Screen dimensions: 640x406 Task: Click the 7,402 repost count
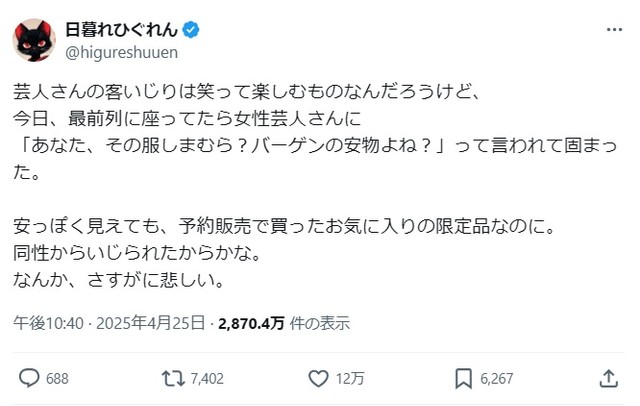(204, 379)
